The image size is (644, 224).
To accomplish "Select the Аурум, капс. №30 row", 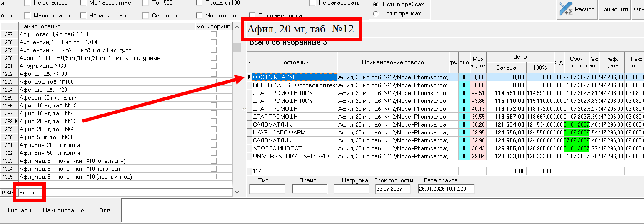I will [107, 66].
